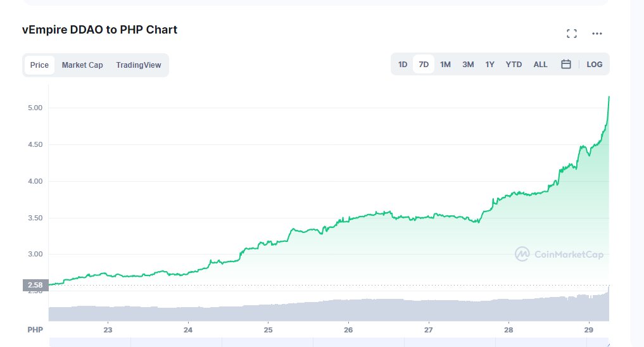
Task: Toggle the LOG scale
Action: pos(595,65)
